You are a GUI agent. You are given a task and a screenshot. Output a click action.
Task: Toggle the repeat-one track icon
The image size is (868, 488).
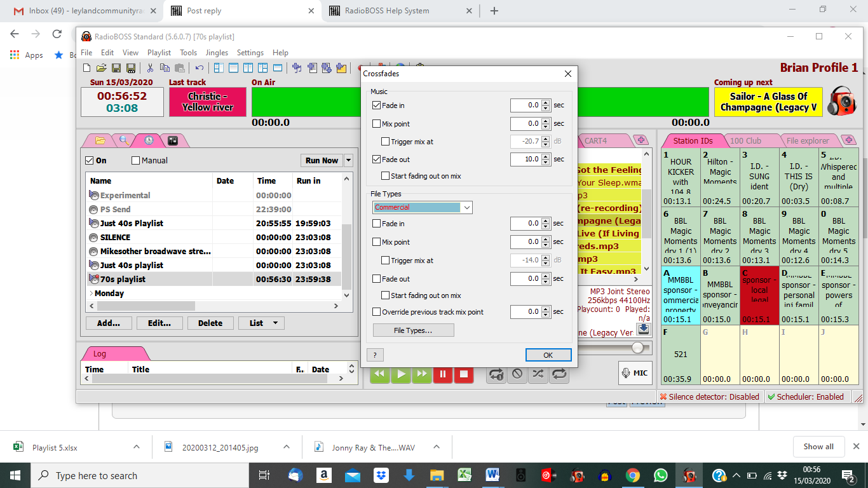(x=497, y=374)
